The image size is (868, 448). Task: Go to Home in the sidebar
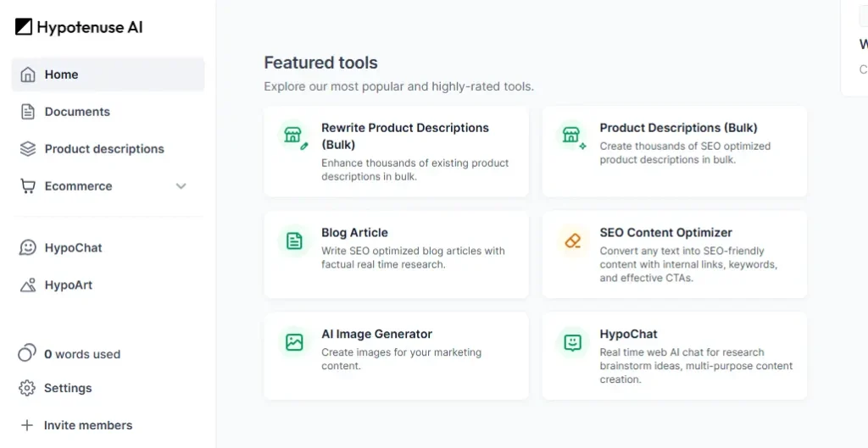108,75
